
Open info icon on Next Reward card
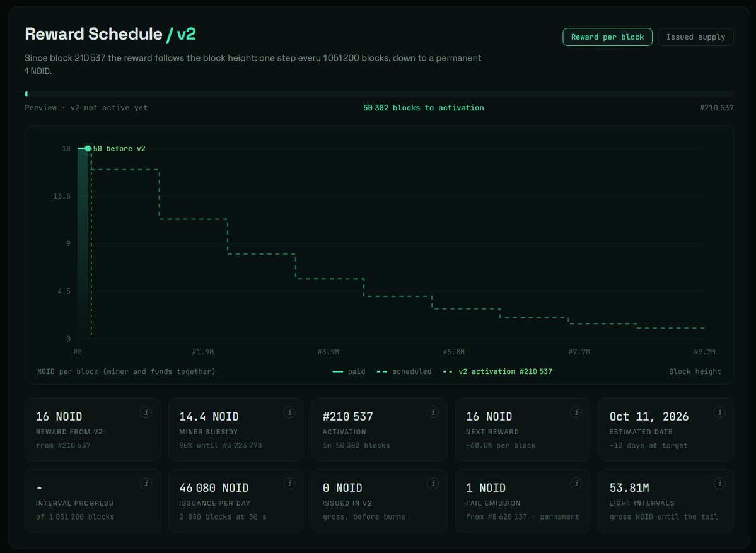click(x=576, y=412)
